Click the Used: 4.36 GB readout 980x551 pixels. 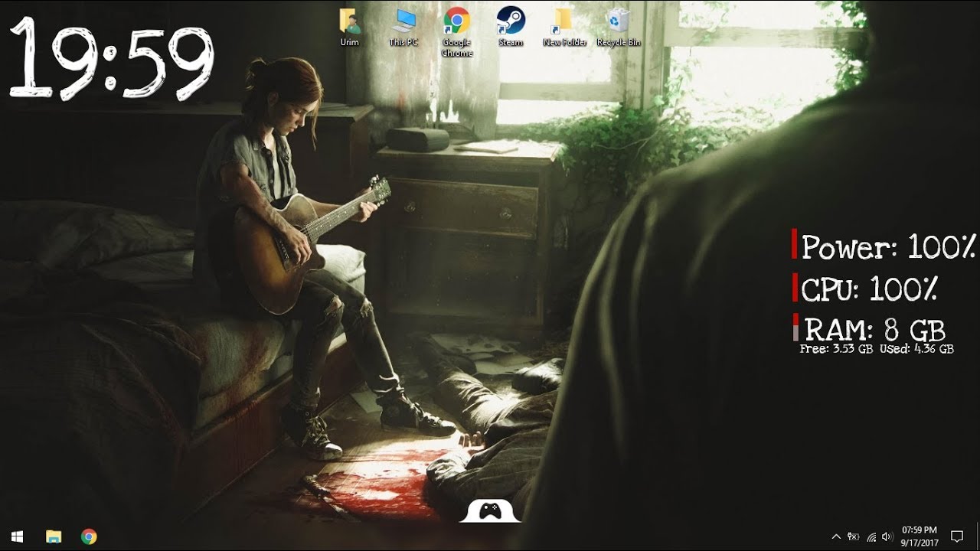916,349
